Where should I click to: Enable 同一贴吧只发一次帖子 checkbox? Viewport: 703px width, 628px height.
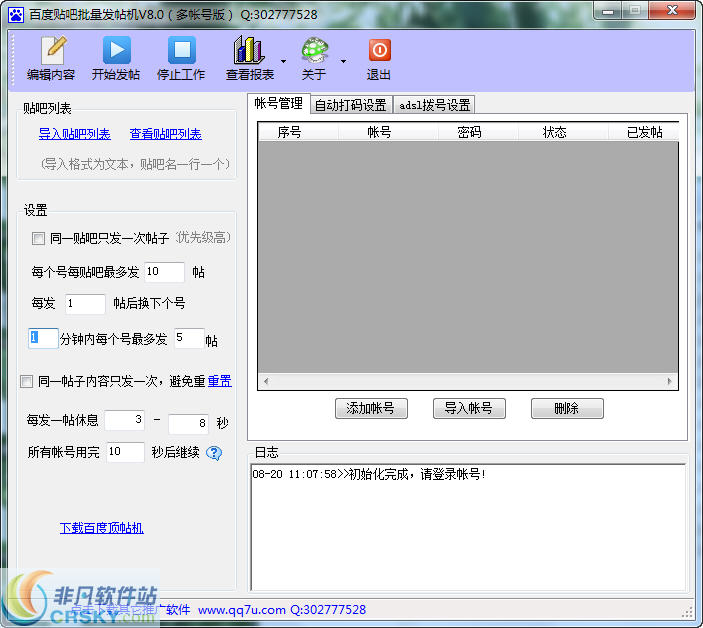coord(38,238)
